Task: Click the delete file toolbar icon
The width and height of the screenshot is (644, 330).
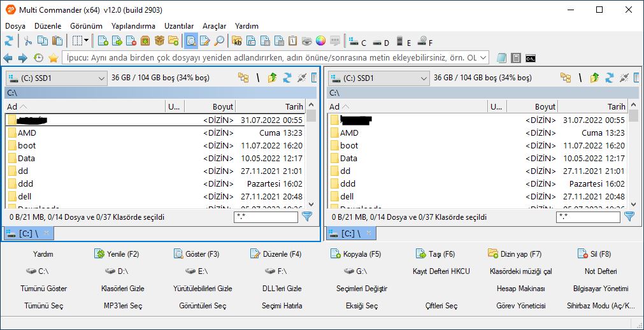Action: 131,41
